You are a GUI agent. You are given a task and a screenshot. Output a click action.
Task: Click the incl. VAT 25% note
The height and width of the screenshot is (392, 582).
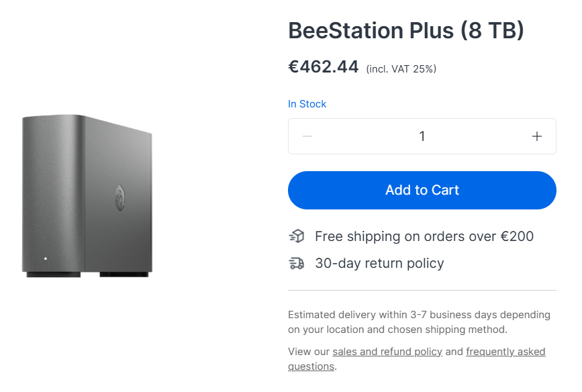(x=401, y=69)
